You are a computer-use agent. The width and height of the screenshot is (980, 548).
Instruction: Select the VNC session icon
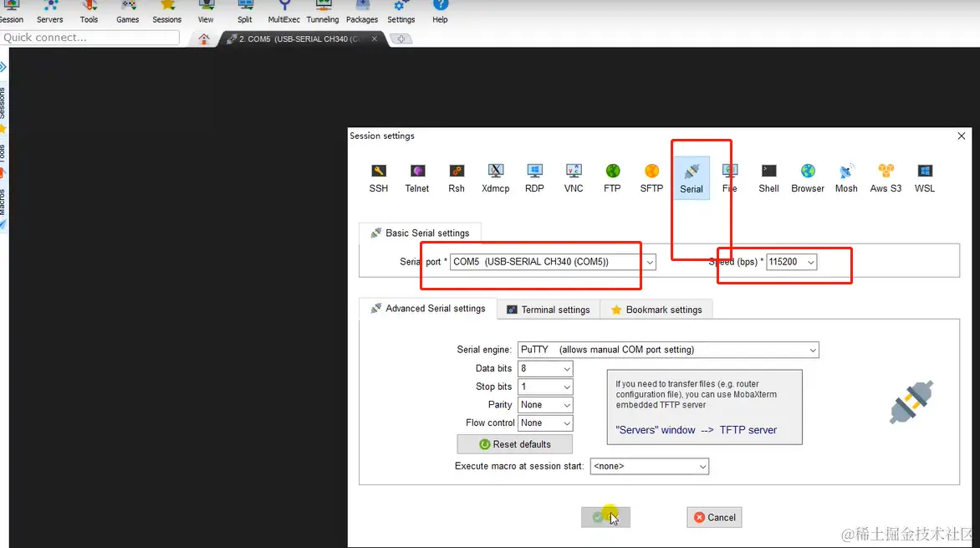click(x=573, y=177)
